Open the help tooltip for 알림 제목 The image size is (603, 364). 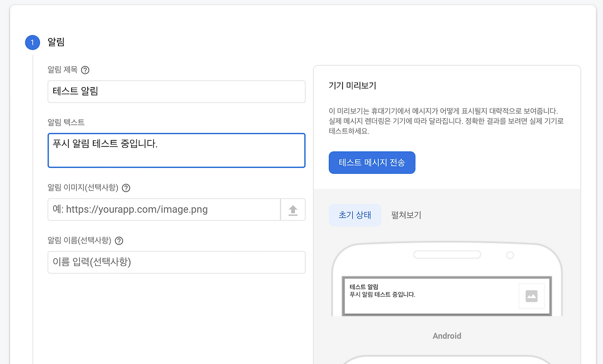85,70
